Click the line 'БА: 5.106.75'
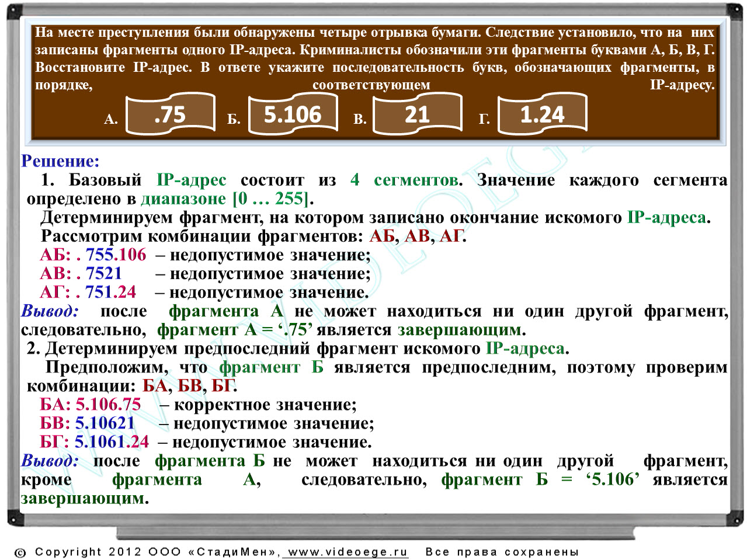Viewport: 747px width, 560px height. (91, 404)
